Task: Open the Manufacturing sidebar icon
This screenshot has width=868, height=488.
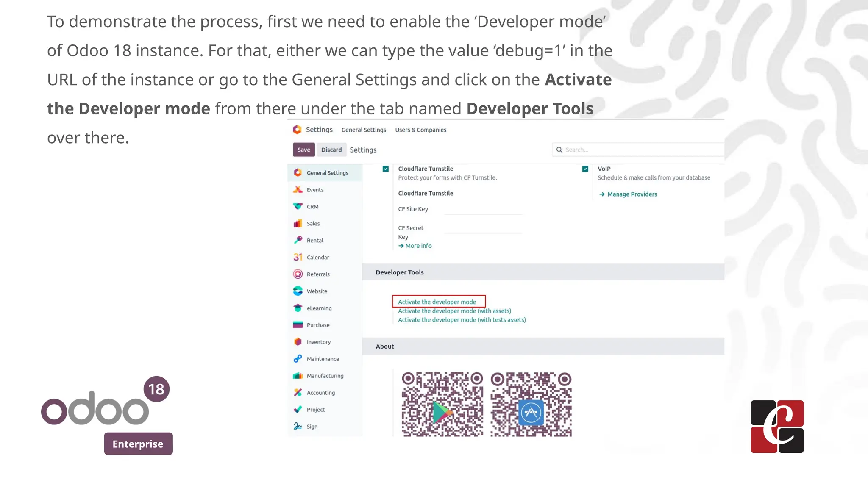Action: pos(298,376)
